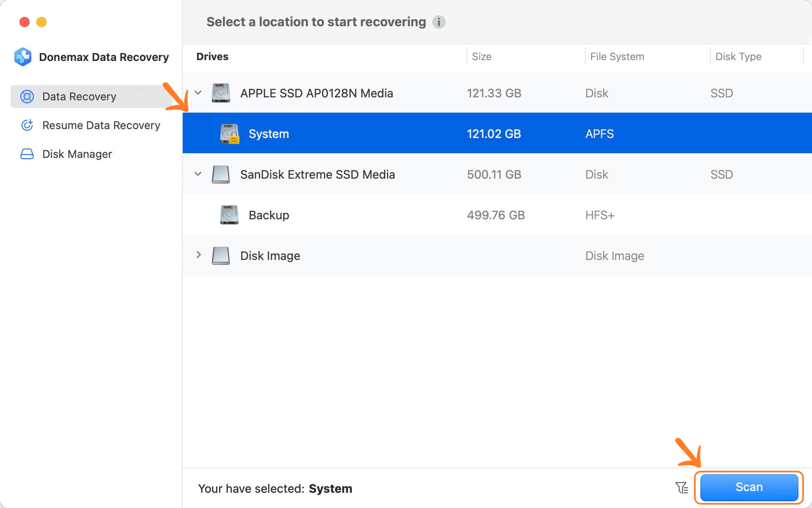Screen dimensions: 812x508
Task: Sort by the Disk Type column header
Action: click(x=738, y=56)
